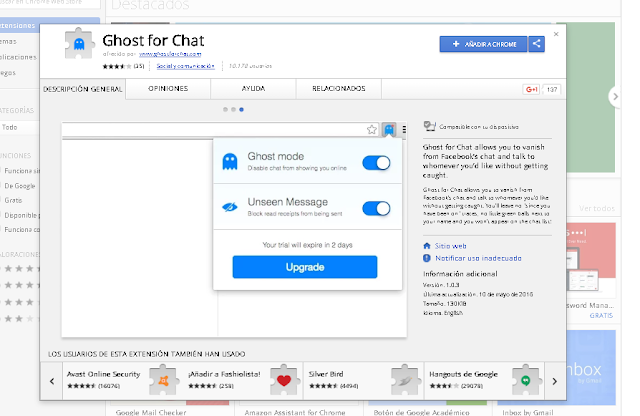The image size is (640, 416).
Task: Click the four-star rating filter in sidebar
Action: coord(20,269)
